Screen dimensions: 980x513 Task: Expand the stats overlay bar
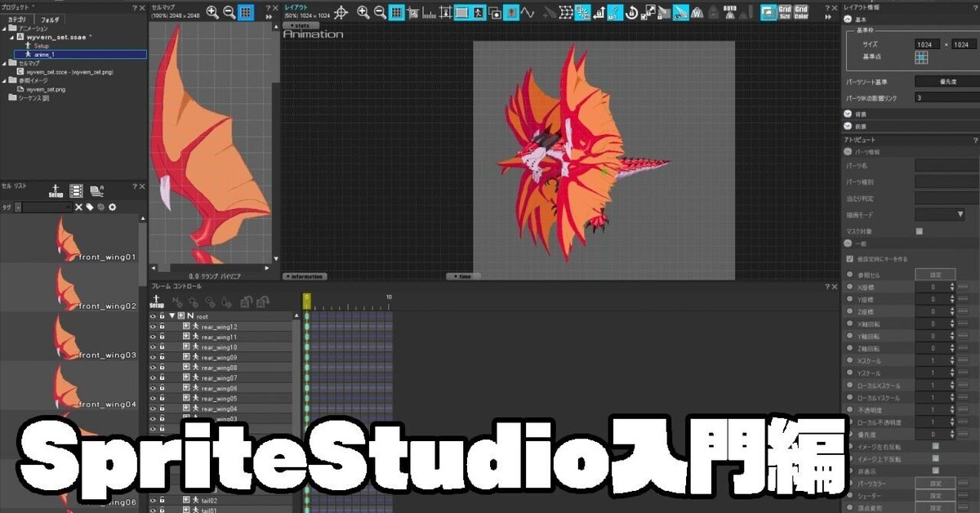coord(300,26)
